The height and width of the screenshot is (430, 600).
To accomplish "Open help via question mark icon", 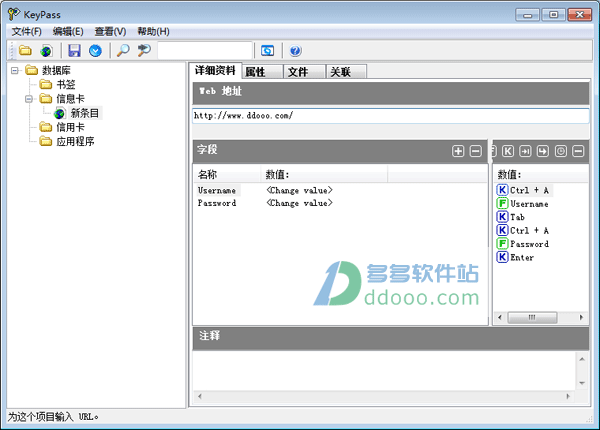I will tap(295, 50).
